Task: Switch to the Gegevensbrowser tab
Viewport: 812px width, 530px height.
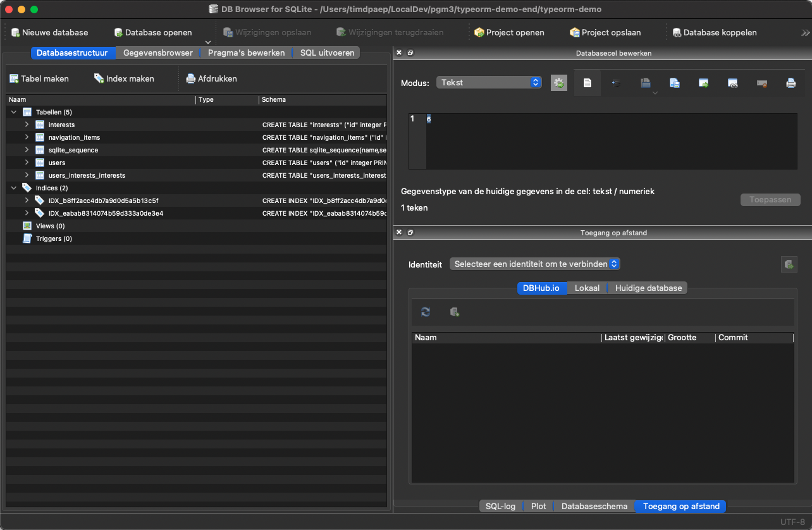Action: pyautogui.click(x=157, y=52)
